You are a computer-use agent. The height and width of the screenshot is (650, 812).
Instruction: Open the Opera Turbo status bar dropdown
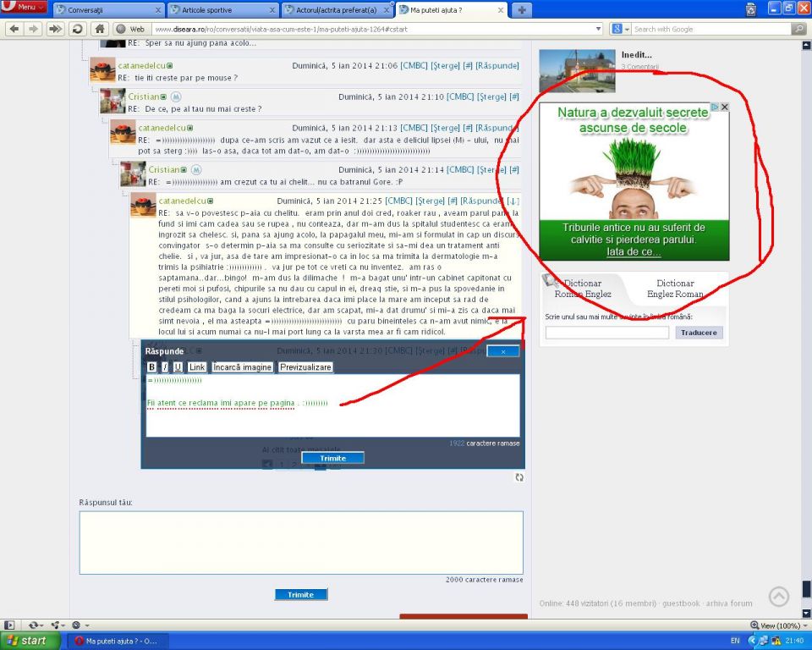[80, 625]
